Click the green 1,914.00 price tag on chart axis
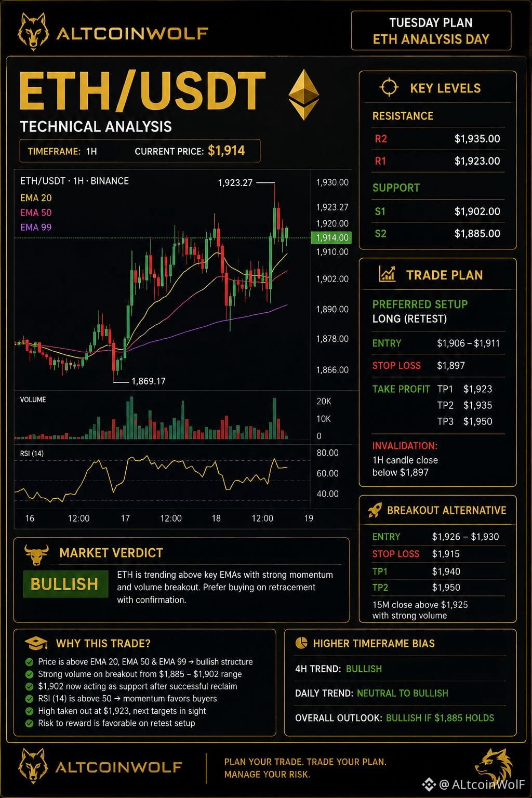532x798 pixels. click(x=331, y=238)
